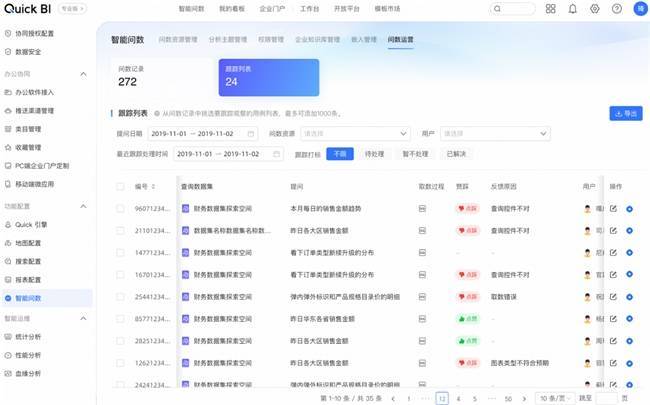This screenshot has width=650, height=405.
Task: Open the notification bell in top bar
Action: tap(571, 8)
